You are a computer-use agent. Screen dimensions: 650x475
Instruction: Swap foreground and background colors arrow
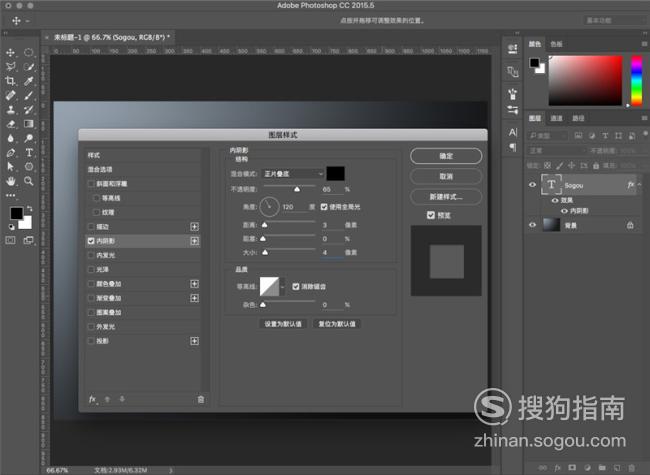(x=29, y=208)
